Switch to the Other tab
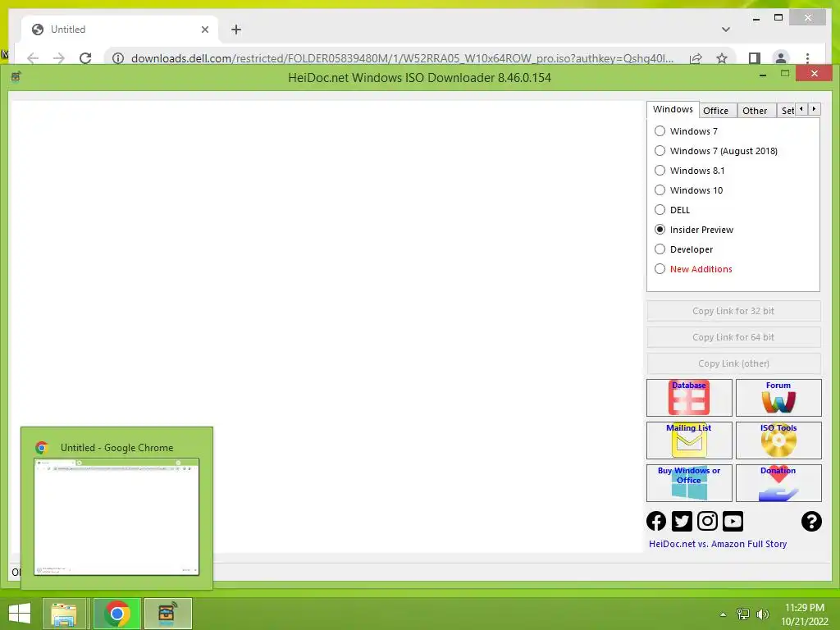840x630 pixels. point(756,111)
